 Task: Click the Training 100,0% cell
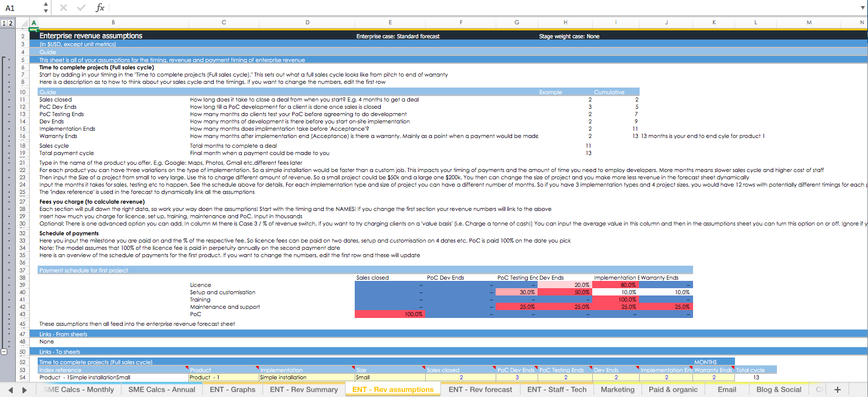(x=617, y=299)
